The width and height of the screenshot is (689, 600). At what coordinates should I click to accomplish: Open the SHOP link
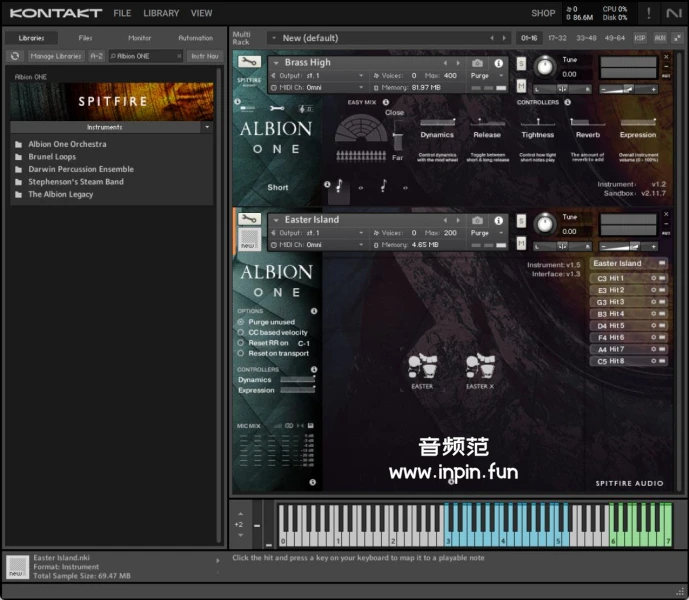tap(543, 13)
